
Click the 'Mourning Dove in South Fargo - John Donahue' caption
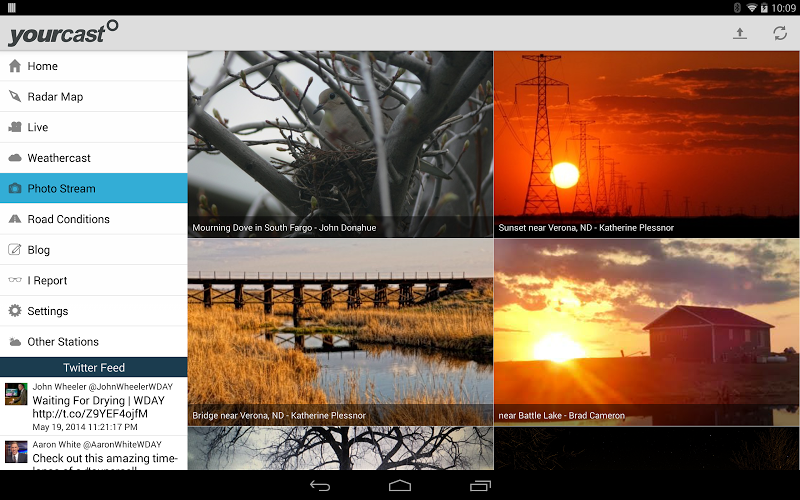tap(284, 228)
